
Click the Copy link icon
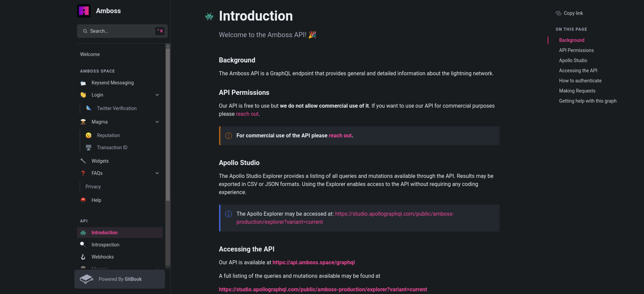pos(558,13)
